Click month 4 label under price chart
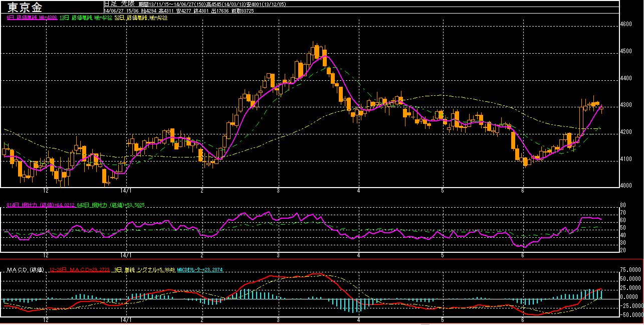 [359, 191]
